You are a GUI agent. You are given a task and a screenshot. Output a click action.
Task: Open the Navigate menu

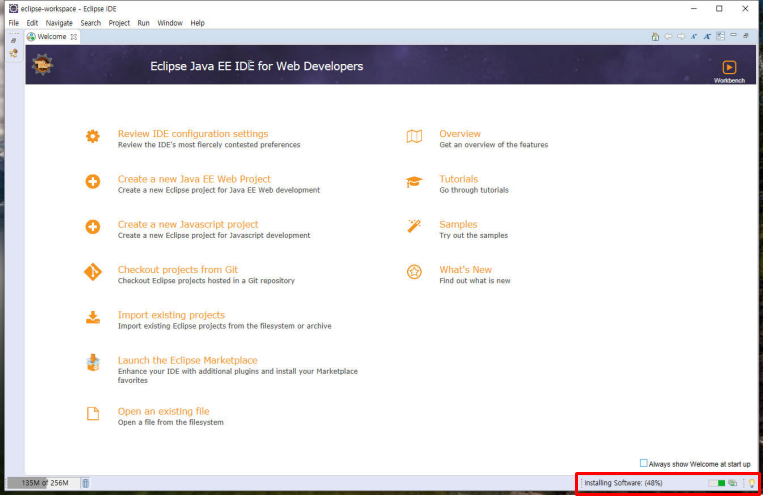[x=59, y=23]
